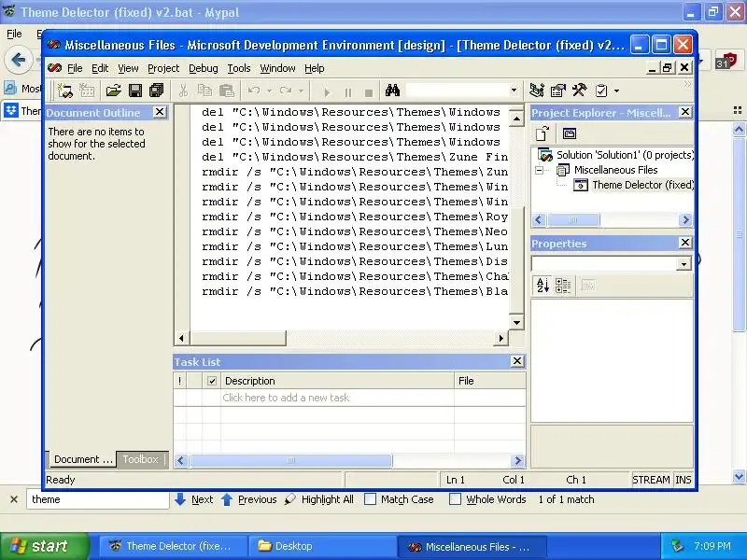Click Next in the find bar

click(193, 499)
